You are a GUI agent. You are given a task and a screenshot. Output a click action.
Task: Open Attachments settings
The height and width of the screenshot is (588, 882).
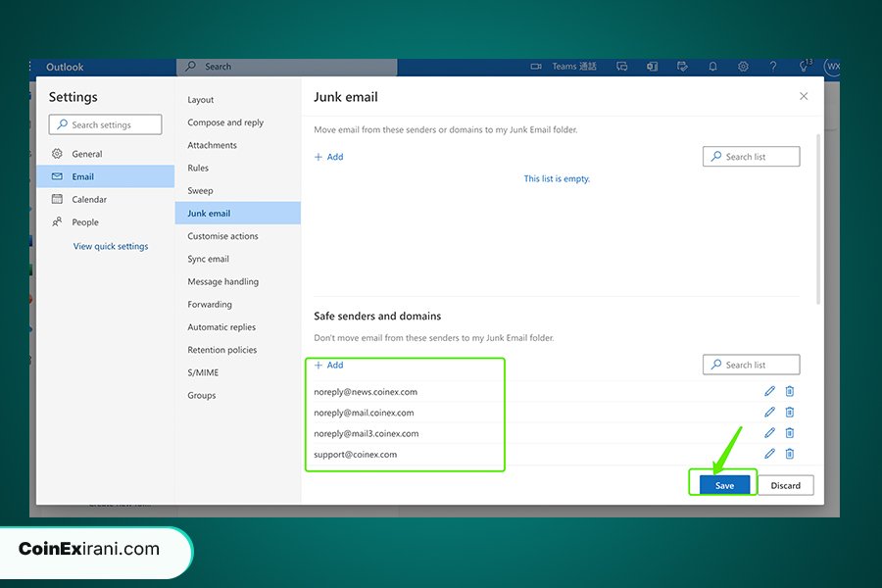point(237,145)
